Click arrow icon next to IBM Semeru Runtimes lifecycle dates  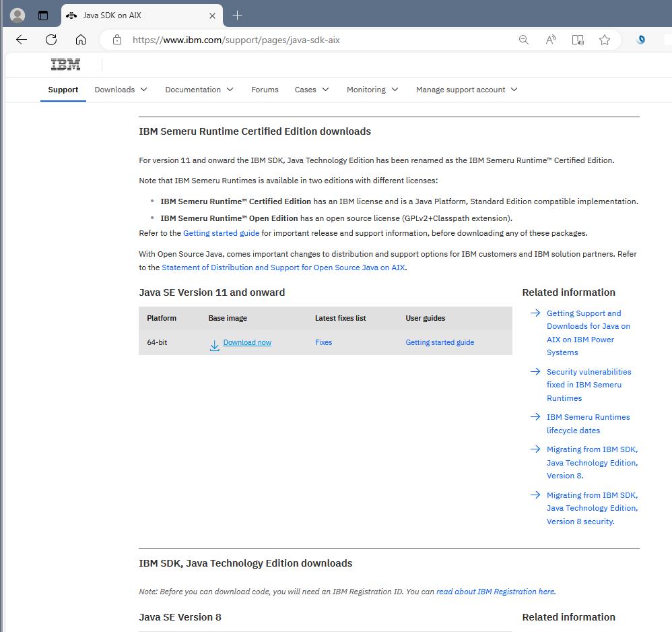[535, 417]
